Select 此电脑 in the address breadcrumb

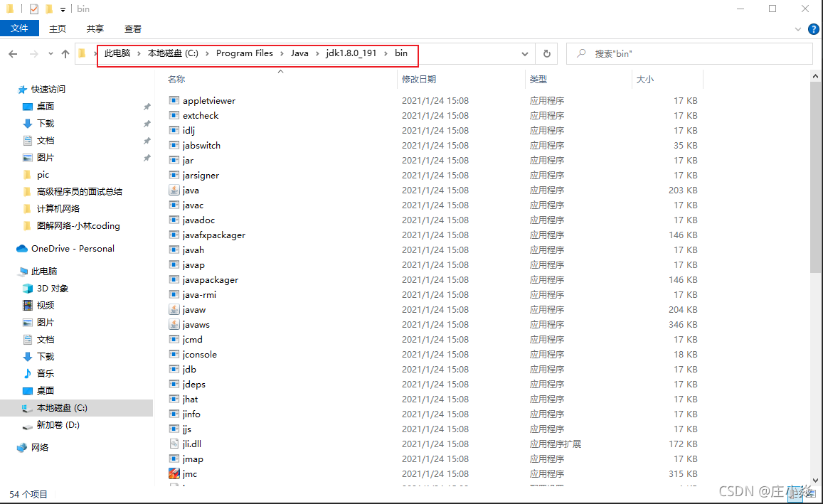coord(117,53)
